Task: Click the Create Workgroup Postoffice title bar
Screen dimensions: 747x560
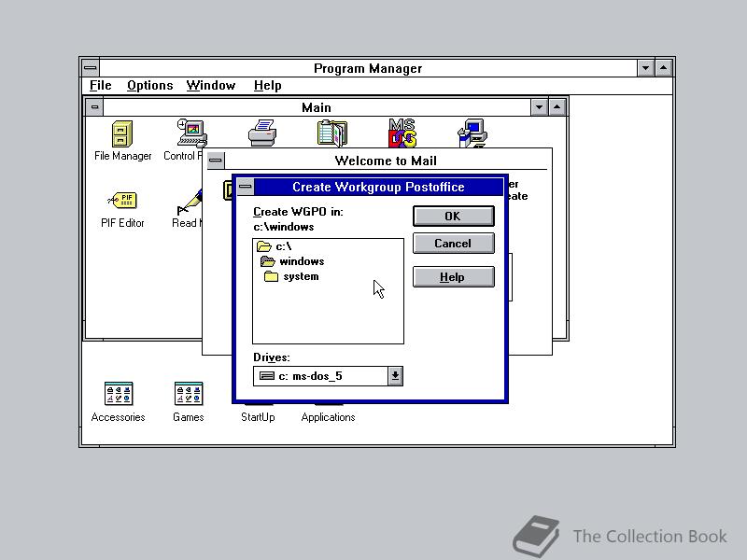Action: click(378, 187)
